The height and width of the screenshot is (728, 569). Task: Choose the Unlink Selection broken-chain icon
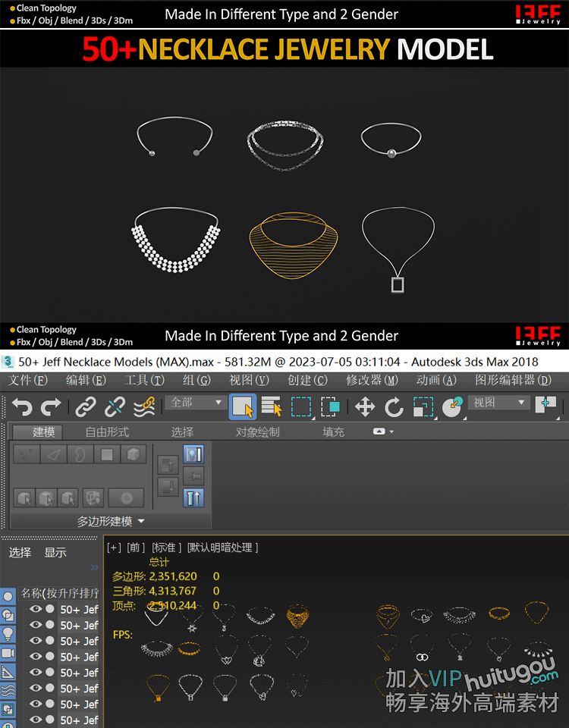[x=115, y=407]
